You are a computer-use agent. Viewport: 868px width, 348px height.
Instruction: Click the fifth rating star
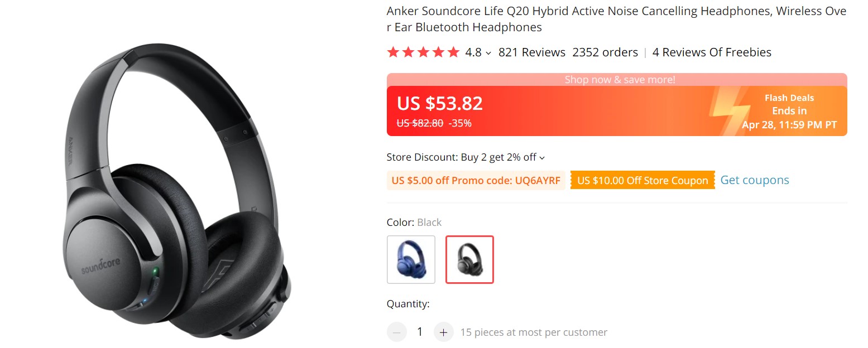pos(453,51)
